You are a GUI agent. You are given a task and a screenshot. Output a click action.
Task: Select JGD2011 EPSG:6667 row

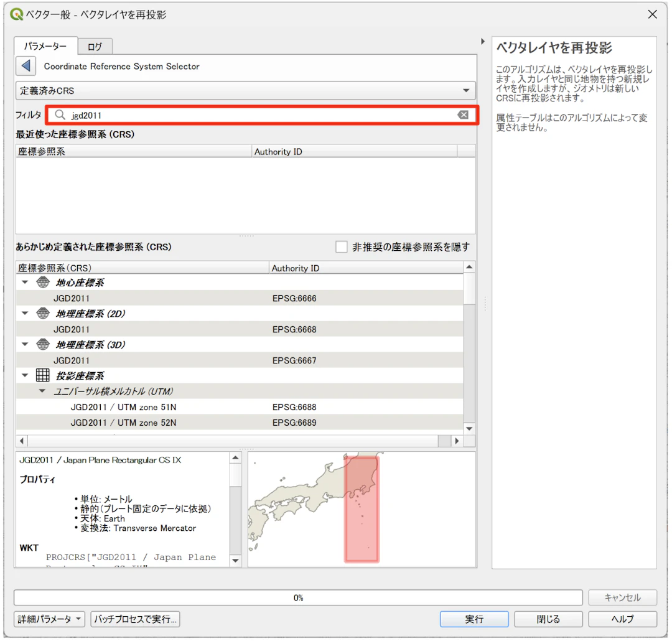coord(240,360)
